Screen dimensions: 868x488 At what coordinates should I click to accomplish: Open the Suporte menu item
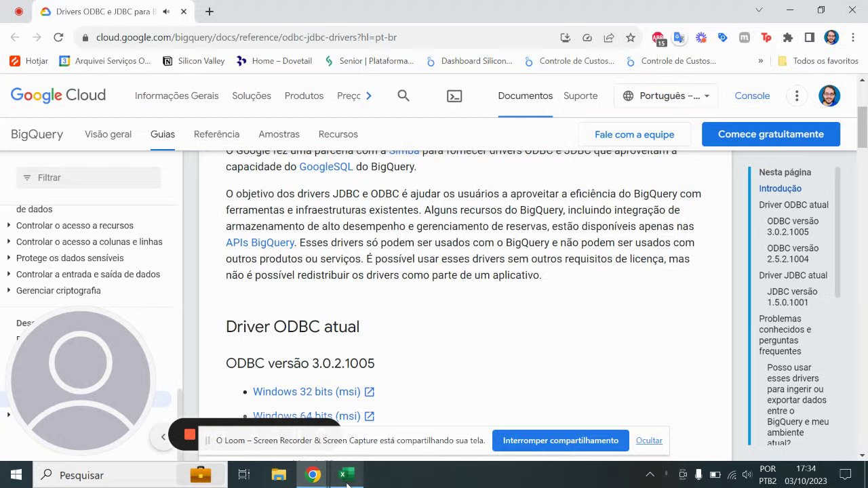[x=580, y=96]
